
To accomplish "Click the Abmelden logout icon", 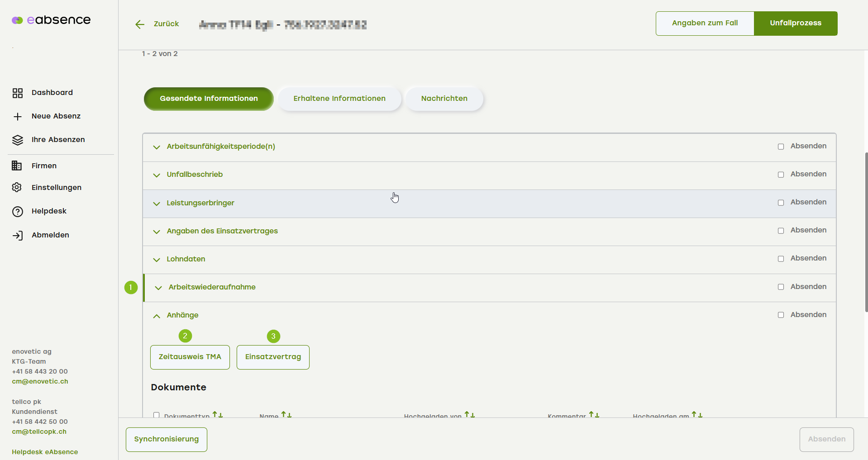I will click(18, 235).
